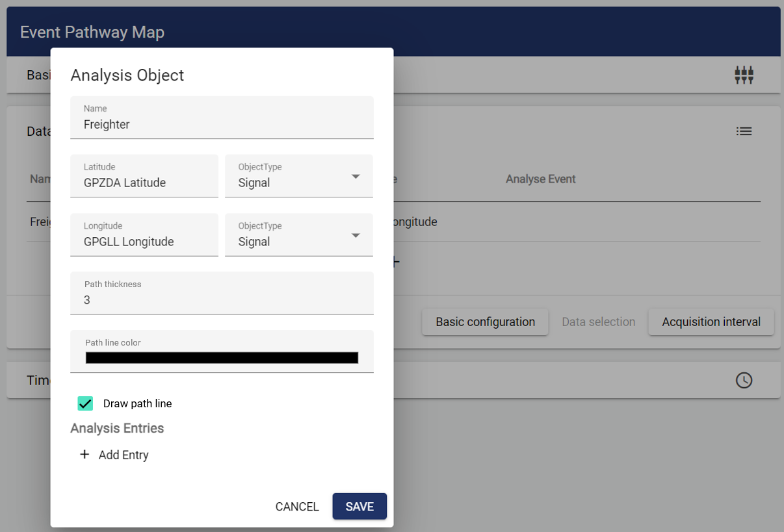Uncheck the Draw path line checkbox
784x532 pixels.
(x=85, y=403)
